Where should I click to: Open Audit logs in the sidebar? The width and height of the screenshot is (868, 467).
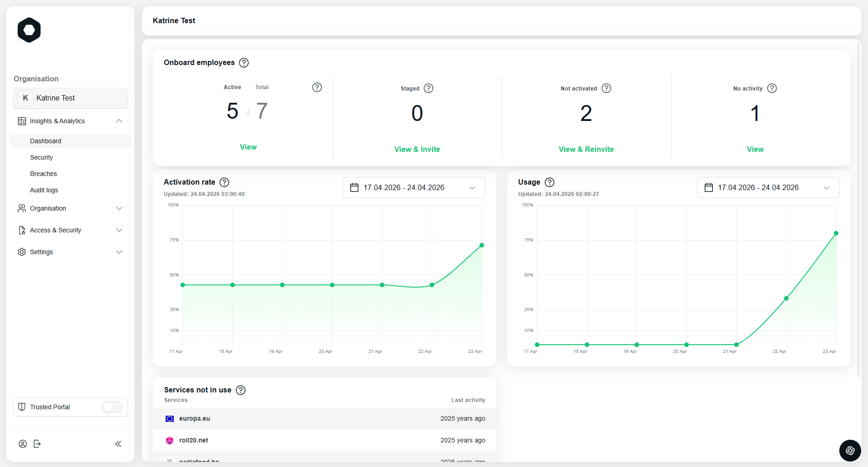[44, 190]
